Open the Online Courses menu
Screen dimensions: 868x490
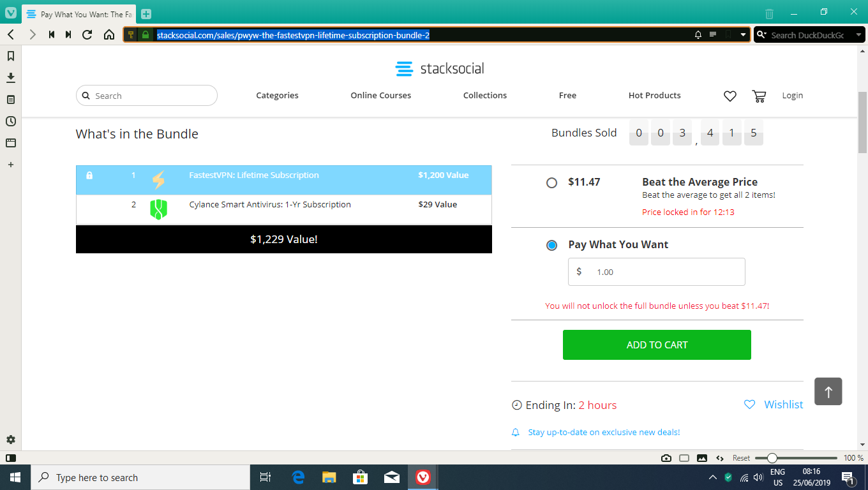pos(381,96)
